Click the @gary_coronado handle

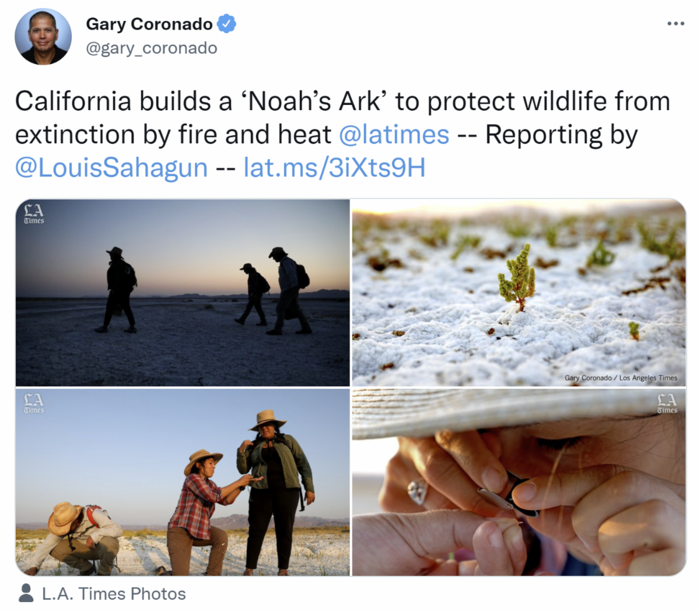[x=152, y=48]
